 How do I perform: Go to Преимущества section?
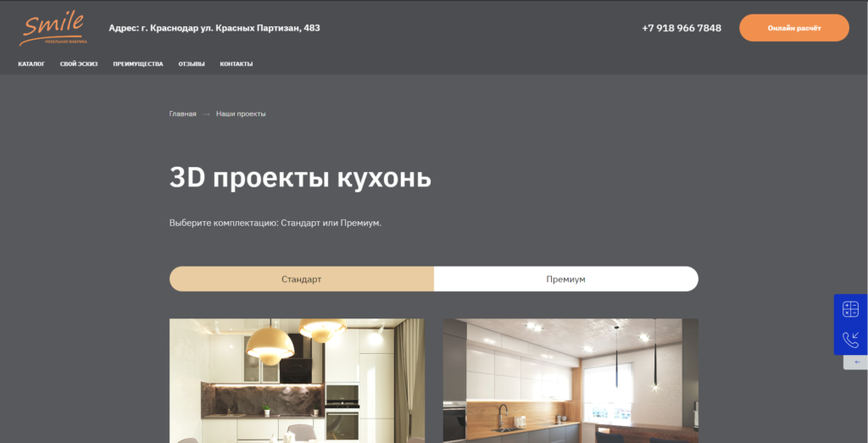(x=138, y=64)
